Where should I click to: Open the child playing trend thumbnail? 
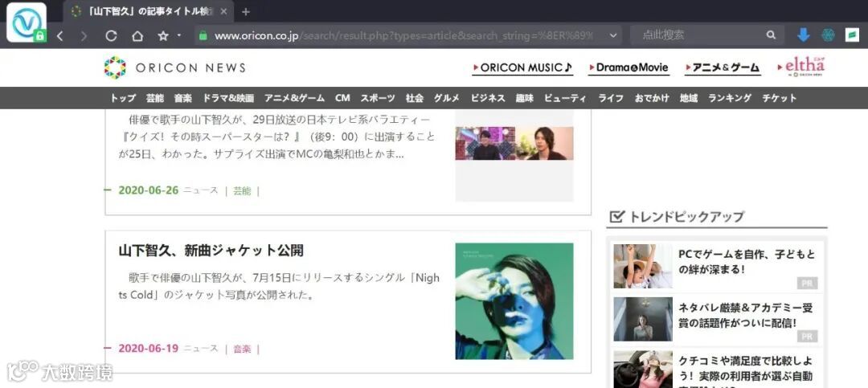coord(643,266)
